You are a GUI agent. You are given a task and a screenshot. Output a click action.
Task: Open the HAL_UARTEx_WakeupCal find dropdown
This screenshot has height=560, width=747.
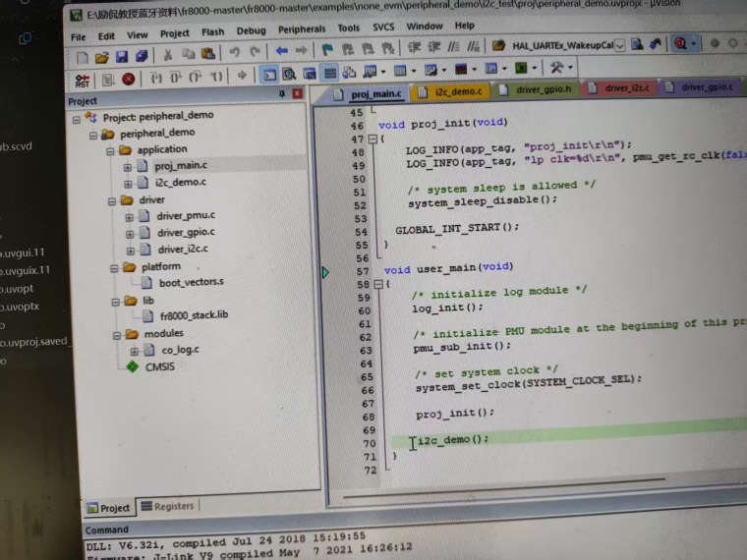pos(619,45)
